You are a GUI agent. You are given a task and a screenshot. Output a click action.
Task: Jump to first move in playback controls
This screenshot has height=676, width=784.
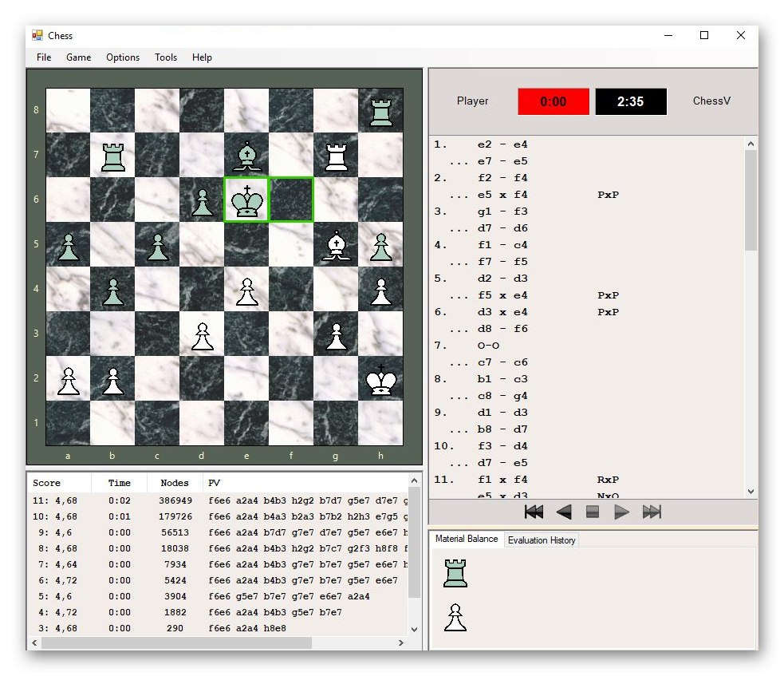coord(534,512)
